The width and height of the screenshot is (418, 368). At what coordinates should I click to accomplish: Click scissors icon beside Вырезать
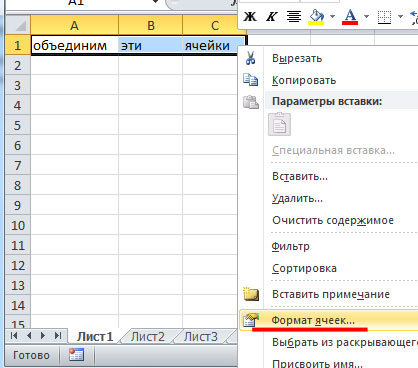pyautogui.click(x=250, y=58)
